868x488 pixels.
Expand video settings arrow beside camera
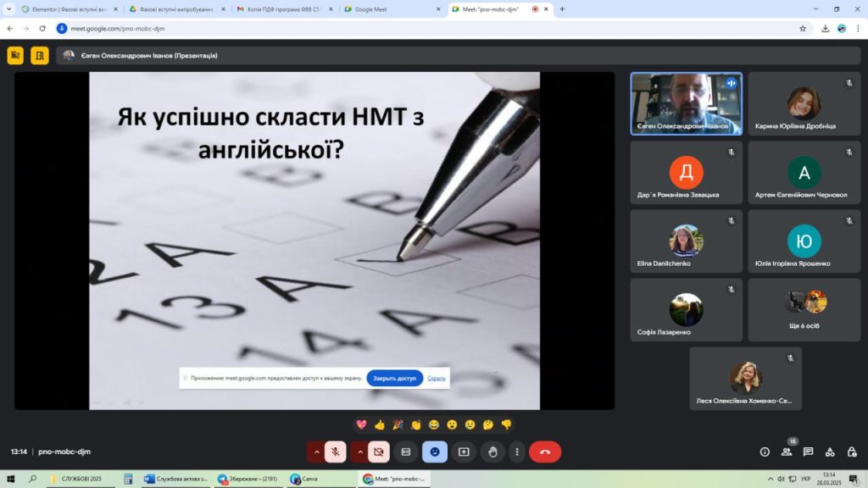coord(360,452)
